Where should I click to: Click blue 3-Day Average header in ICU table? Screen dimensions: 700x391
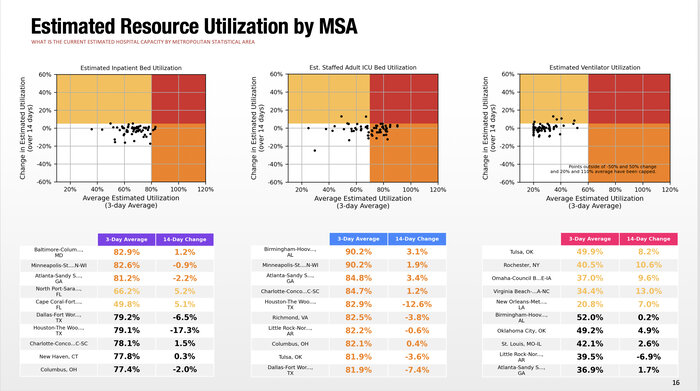pyautogui.click(x=358, y=239)
